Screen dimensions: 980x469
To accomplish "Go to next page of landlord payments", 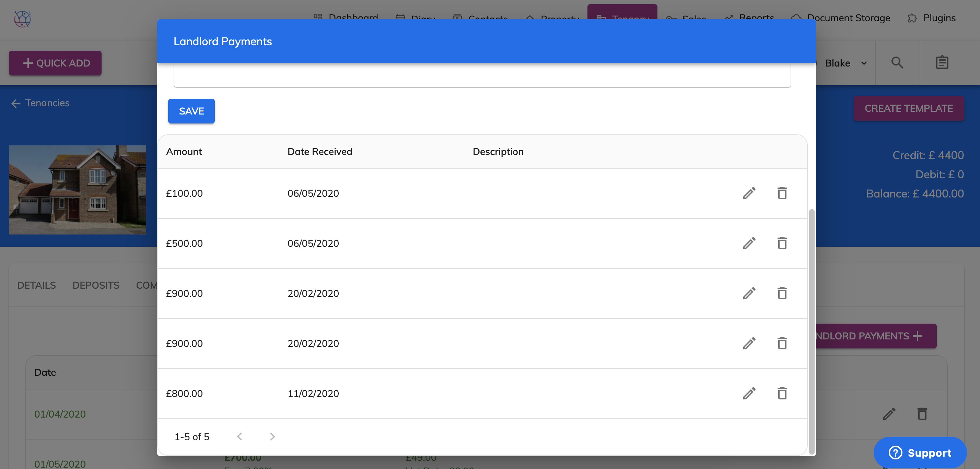I will tap(272, 436).
